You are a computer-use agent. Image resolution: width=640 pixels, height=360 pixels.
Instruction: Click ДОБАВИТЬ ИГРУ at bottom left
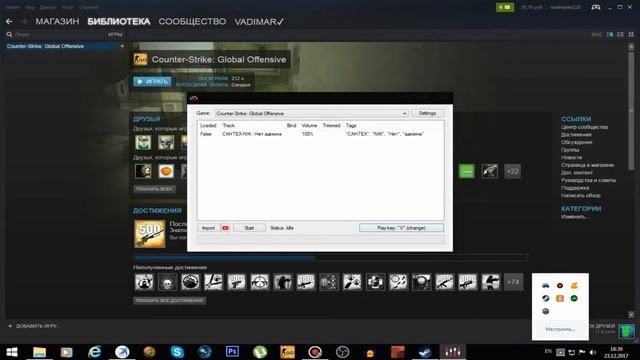pos(33,326)
